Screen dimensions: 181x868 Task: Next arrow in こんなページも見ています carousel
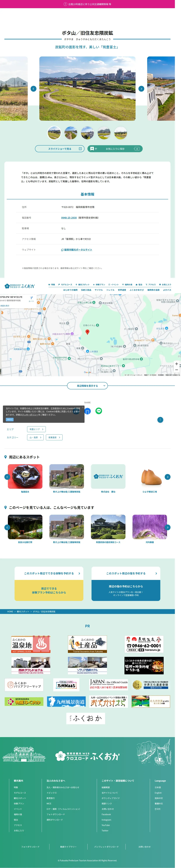168,527
